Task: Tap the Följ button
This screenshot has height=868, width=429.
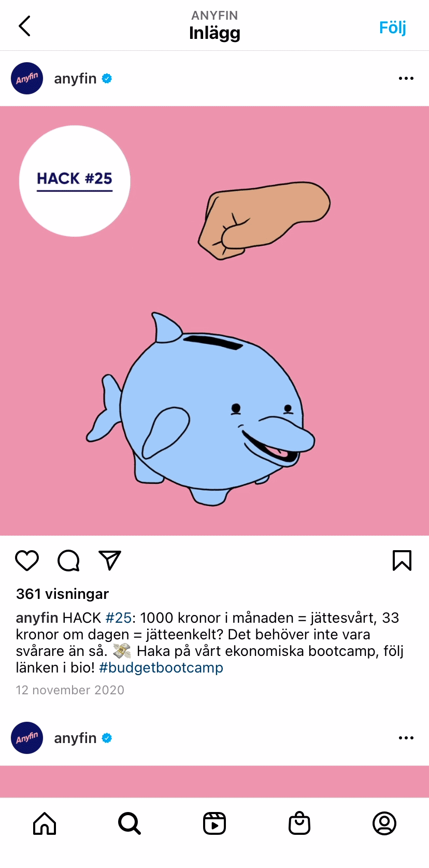Action: [x=393, y=27]
